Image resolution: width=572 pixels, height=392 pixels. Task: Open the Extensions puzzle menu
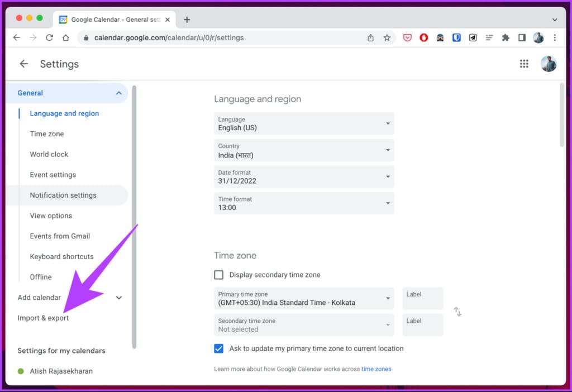pyautogui.click(x=506, y=37)
